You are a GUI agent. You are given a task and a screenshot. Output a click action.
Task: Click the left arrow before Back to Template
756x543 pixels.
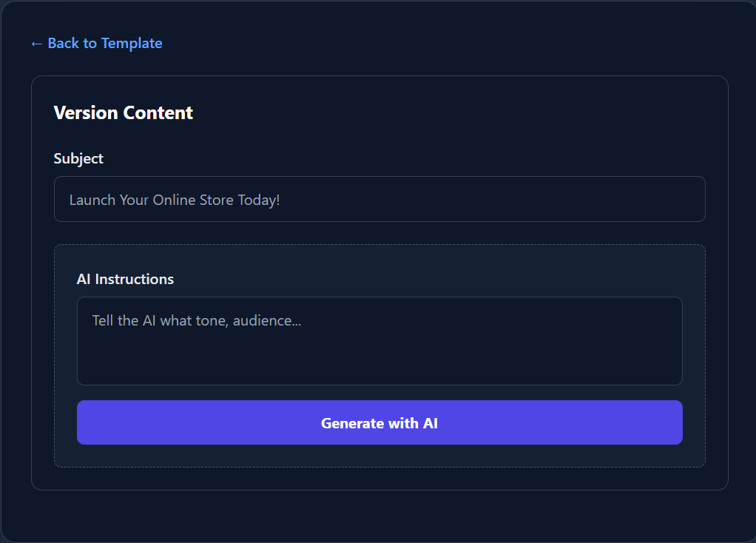coord(36,44)
